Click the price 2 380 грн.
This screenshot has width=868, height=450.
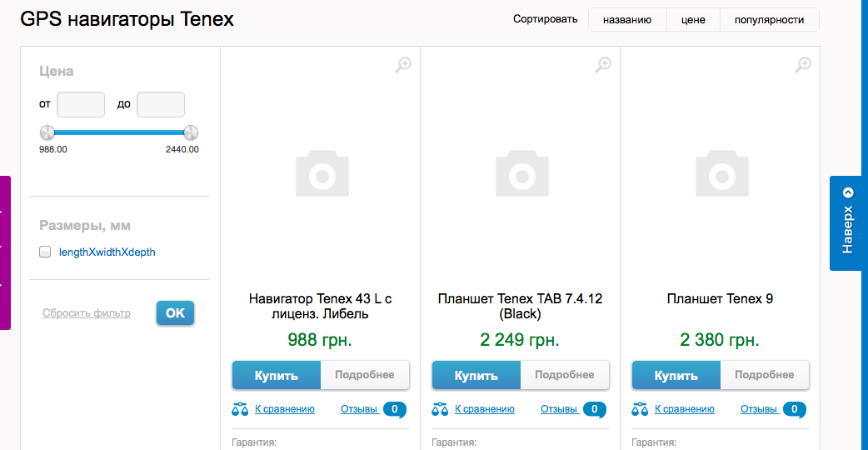click(720, 339)
